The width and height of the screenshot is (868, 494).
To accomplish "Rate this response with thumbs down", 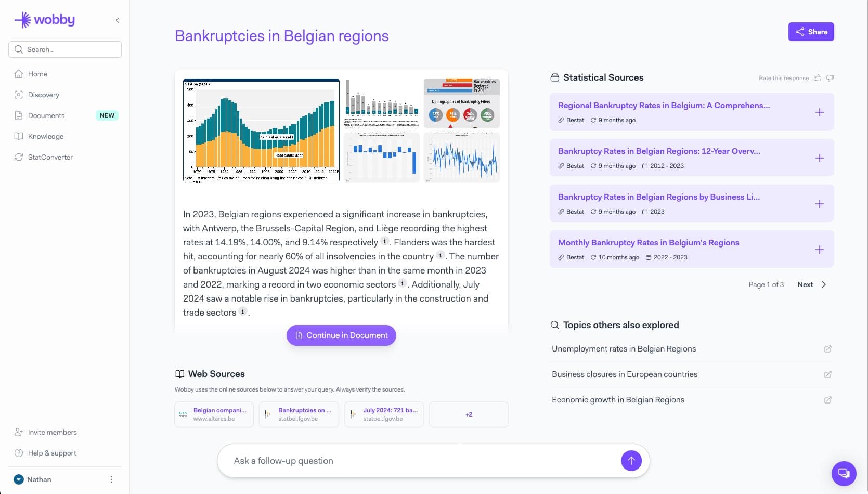I will (x=830, y=77).
